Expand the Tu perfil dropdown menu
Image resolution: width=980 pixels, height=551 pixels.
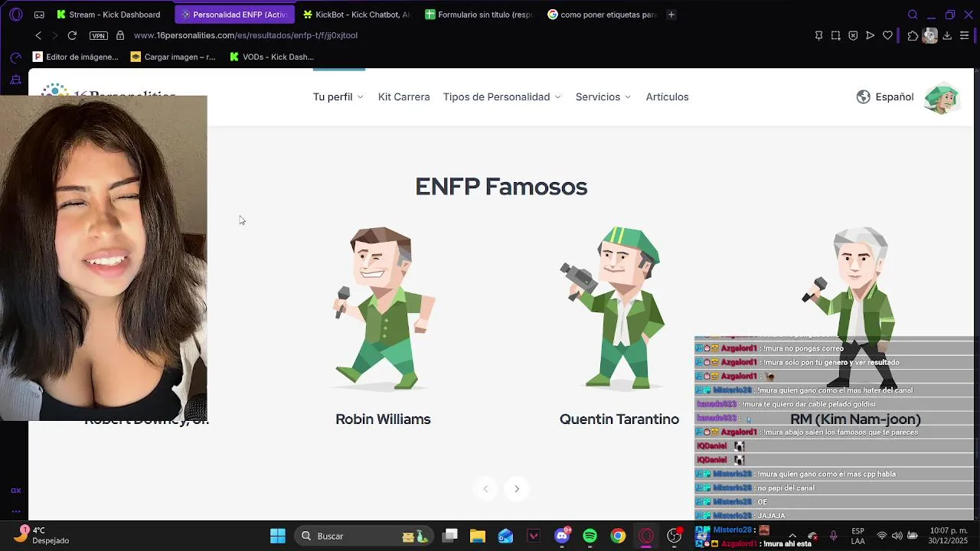pos(338,97)
